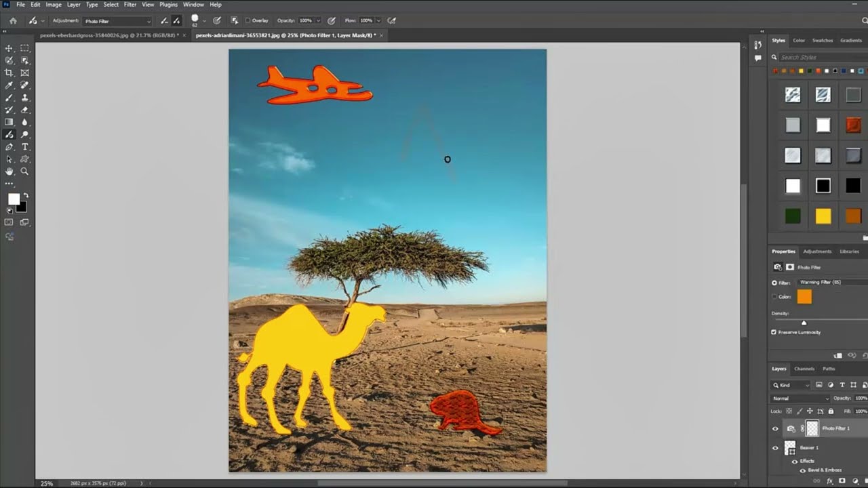Select the Brush tool
The height and width of the screenshot is (488, 868).
tap(9, 98)
